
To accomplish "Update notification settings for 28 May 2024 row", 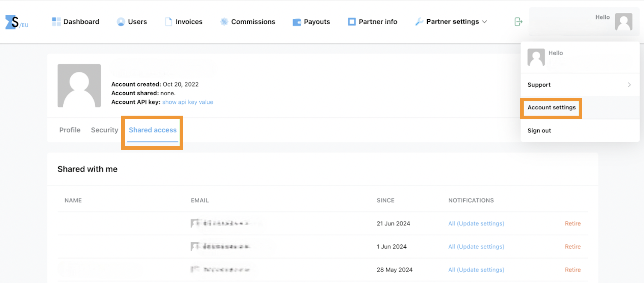I will (x=476, y=270).
